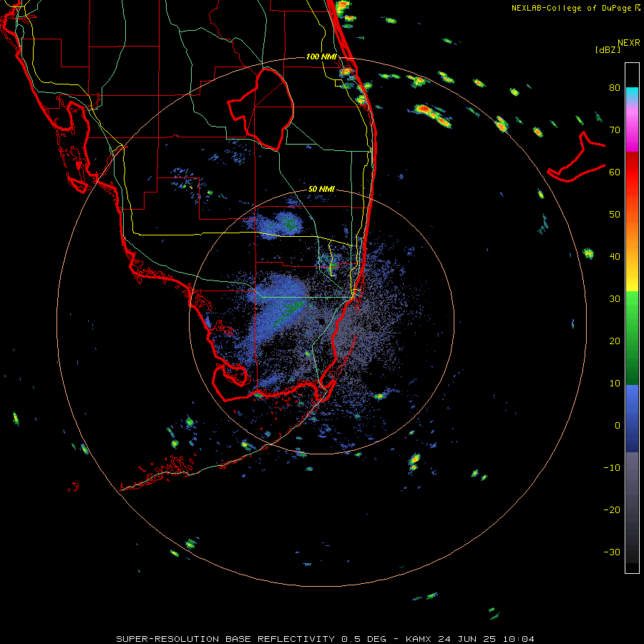644x644 pixels.
Task: Click the 30 value on the dBZ scale
Action: click(x=615, y=299)
